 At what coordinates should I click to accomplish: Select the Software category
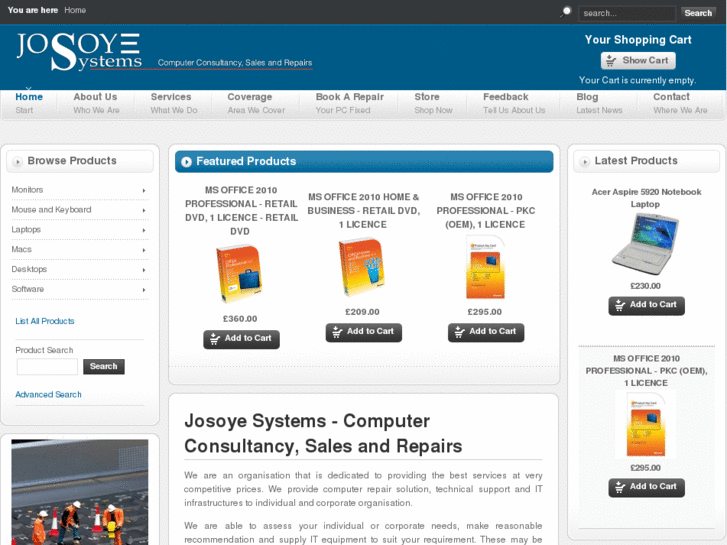[28, 289]
